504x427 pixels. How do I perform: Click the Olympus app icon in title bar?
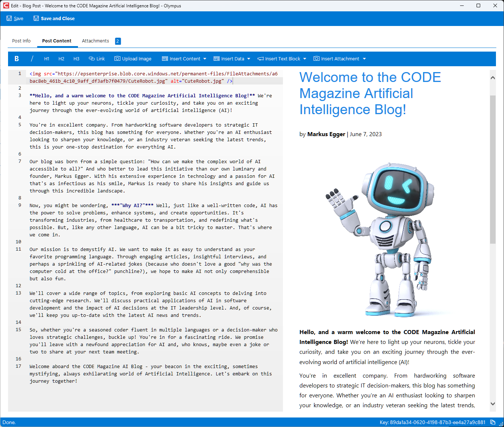[6, 5]
